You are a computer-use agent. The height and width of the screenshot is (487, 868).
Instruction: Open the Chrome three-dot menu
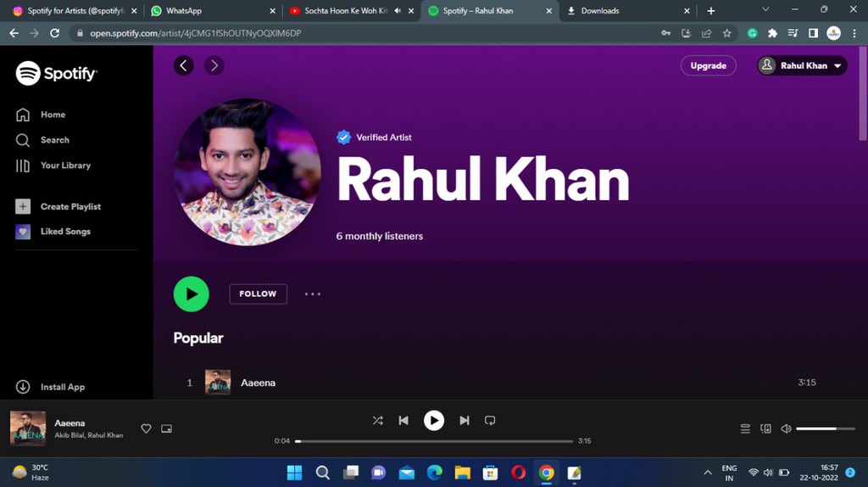point(854,33)
